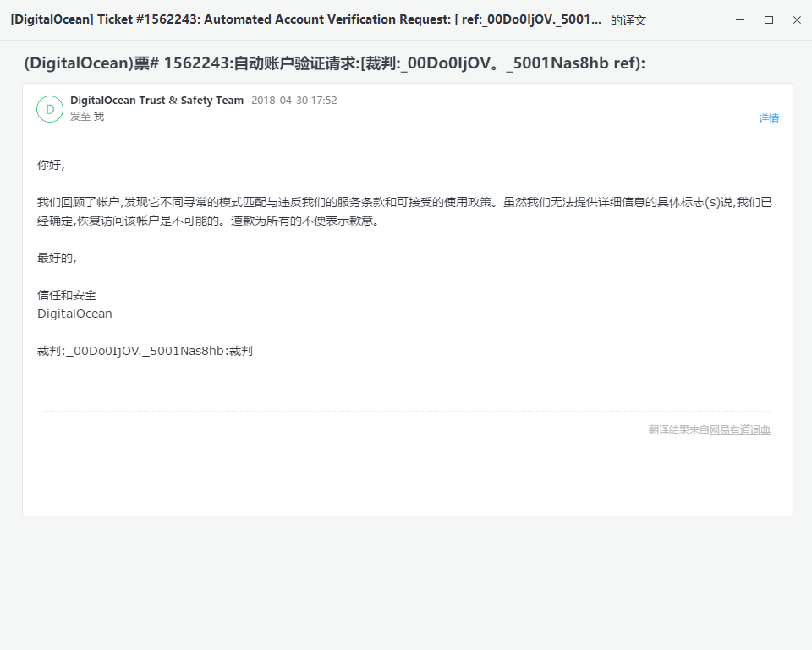Click the translated subject heading with 1562243
812x650 pixels.
point(335,63)
